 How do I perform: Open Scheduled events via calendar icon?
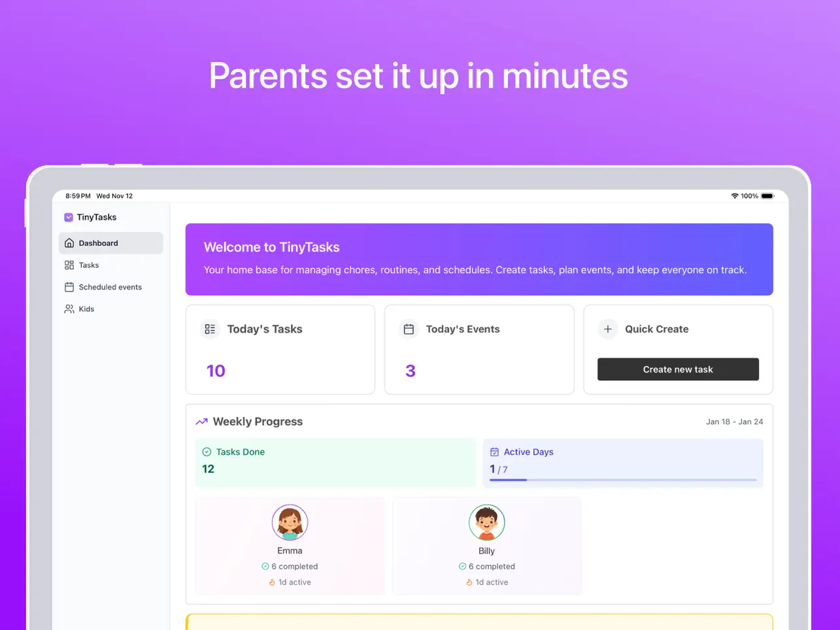click(69, 286)
